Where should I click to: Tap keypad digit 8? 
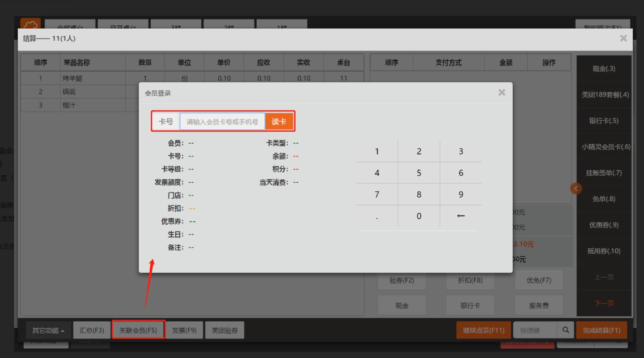[419, 194]
